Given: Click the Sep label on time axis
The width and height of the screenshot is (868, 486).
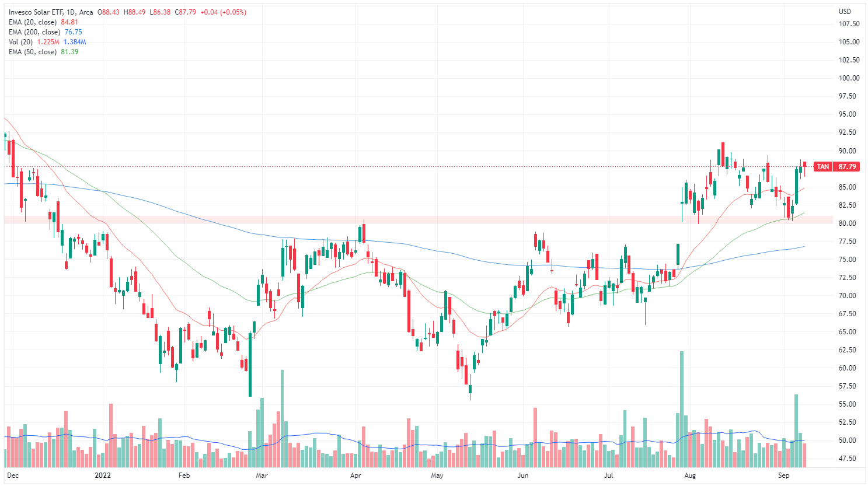Looking at the screenshot, I should [784, 475].
